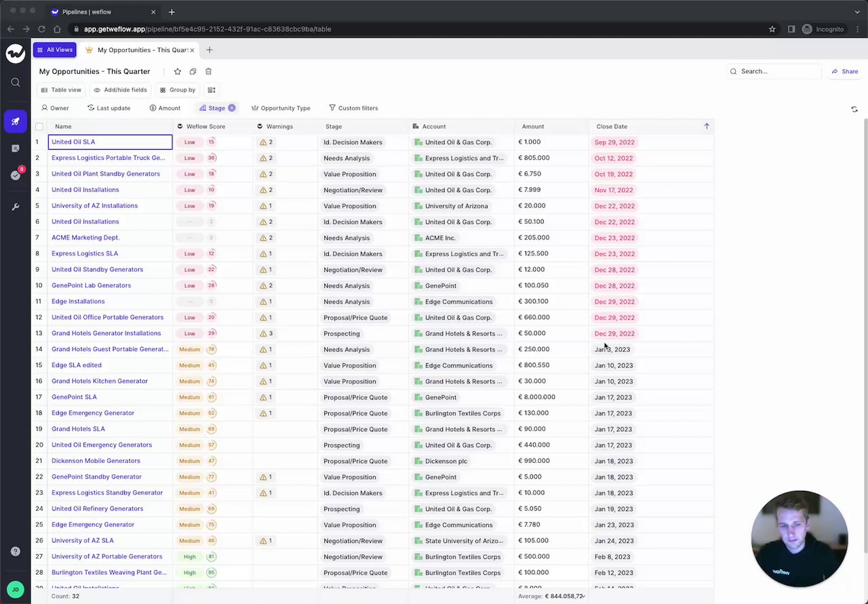Image resolution: width=868 pixels, height=604 pixels.
Task: Open the Express Logistics Portable Truck opportunity
Action: (x=108, y=158)
